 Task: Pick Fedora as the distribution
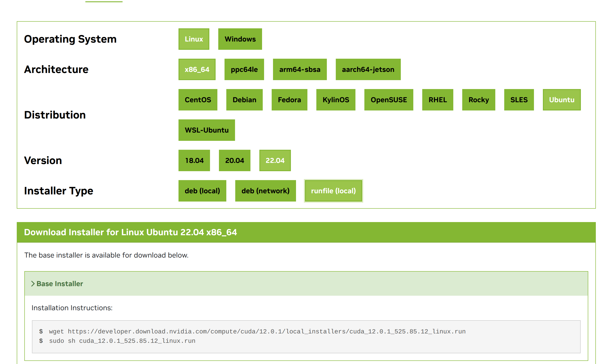click(289, 100)
